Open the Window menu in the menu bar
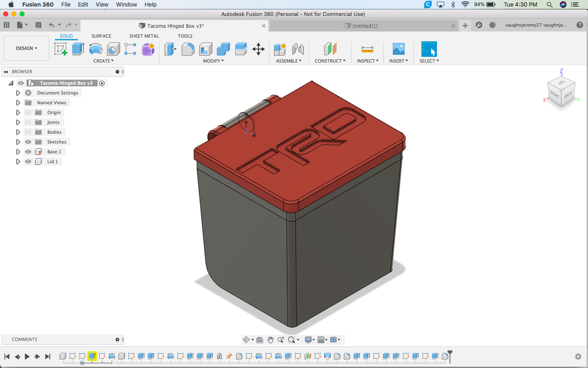 click(x=126, y=4)
